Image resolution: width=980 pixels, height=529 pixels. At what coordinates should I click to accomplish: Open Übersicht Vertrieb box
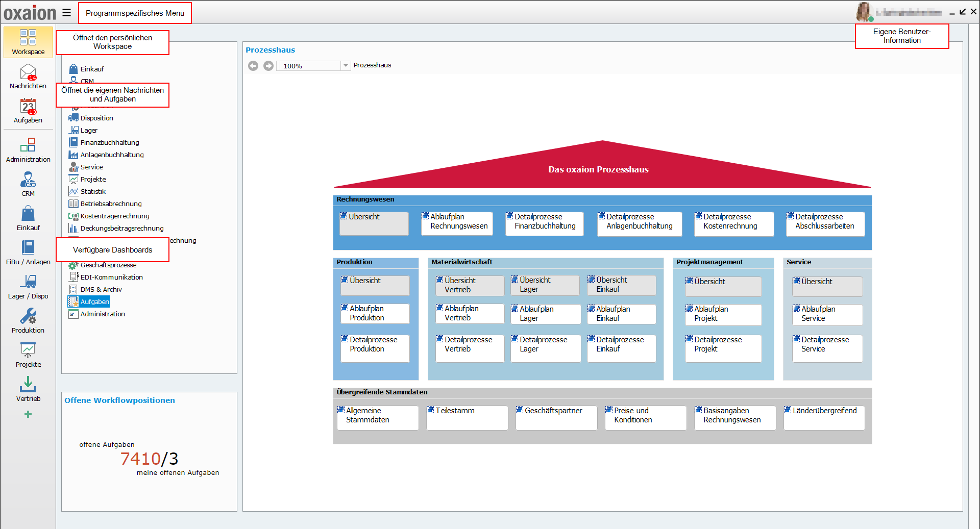point(470,285)
